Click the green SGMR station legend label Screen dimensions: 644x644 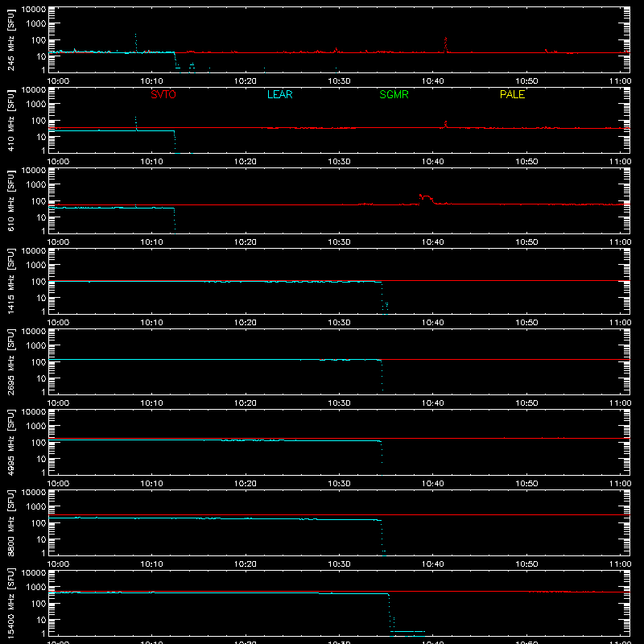(394, 94)
